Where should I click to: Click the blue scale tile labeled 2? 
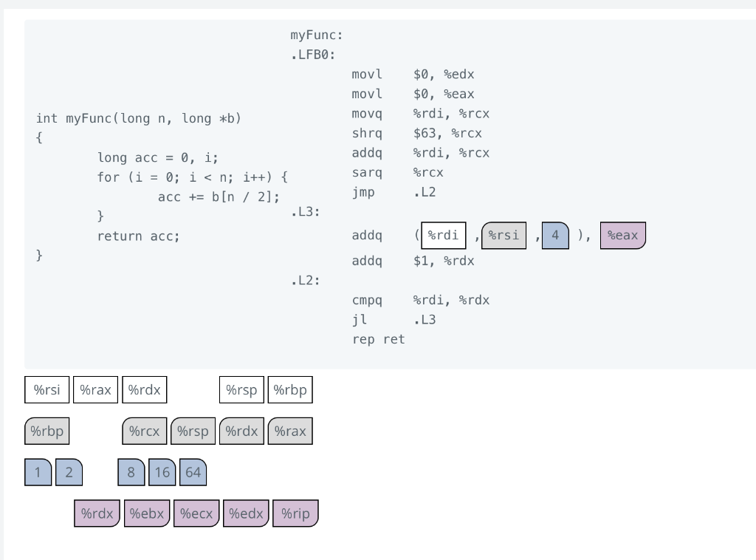[x=69, y=472]
